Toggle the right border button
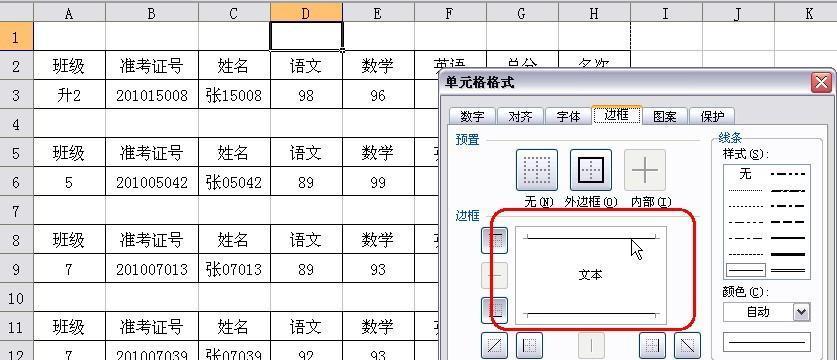 [x=653, y=346]
